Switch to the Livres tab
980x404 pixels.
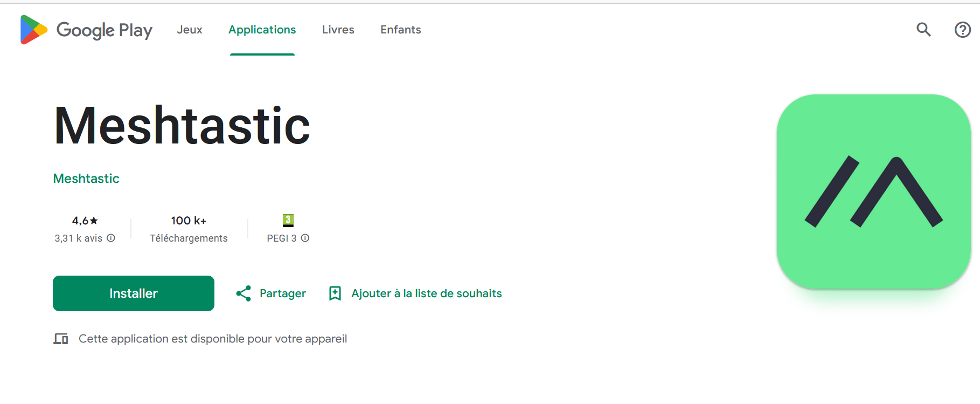point(338,30)
